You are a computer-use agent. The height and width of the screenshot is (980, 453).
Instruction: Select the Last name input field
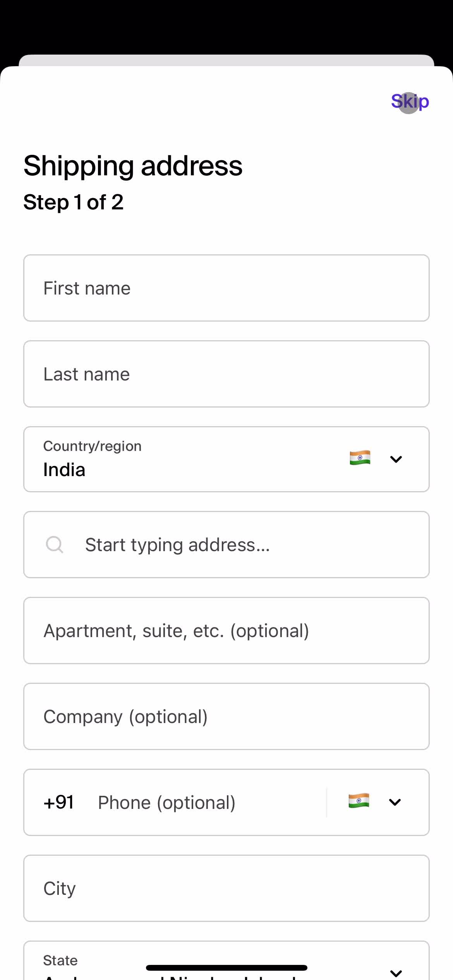coord(226,373)
